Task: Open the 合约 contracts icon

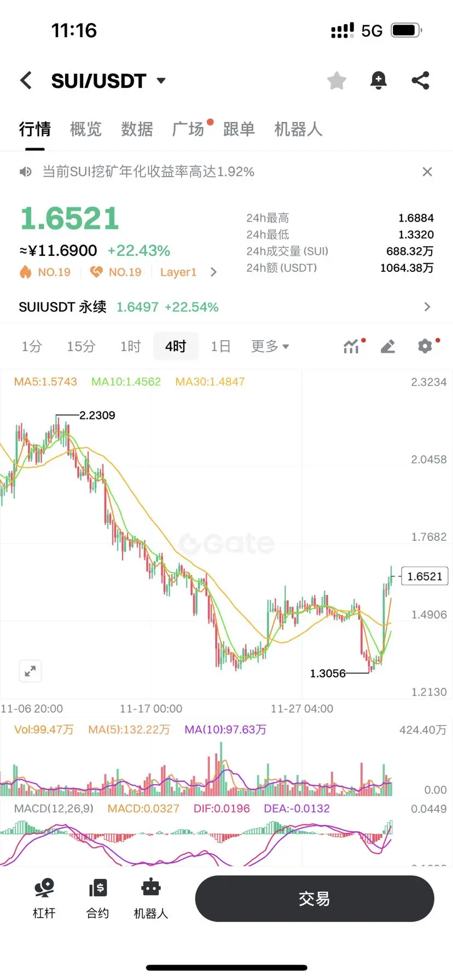Action: coord(97,898)
